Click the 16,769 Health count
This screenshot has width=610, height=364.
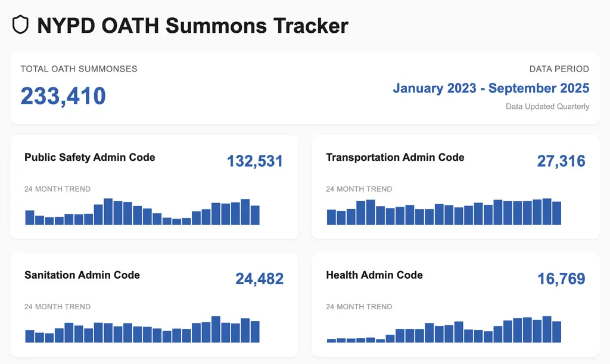[561, 279]
